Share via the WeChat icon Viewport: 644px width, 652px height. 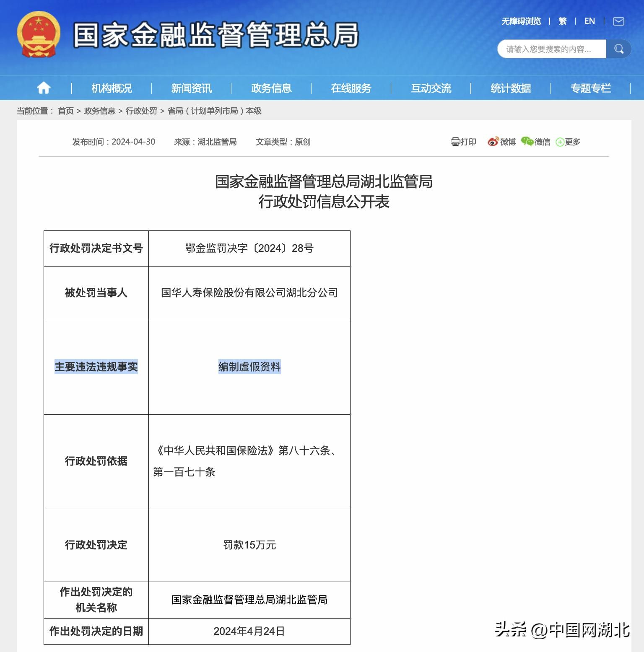tap(527, 142)
